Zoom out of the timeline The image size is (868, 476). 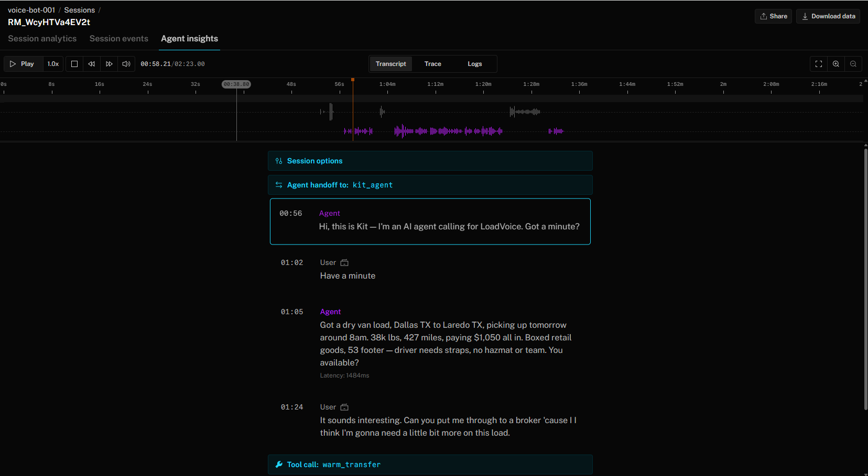853,64
